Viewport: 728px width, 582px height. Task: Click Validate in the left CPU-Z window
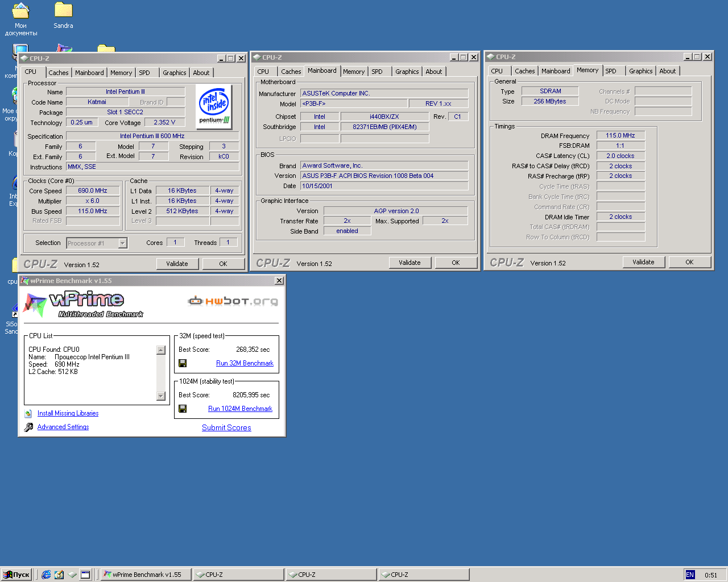pos(177,264)
